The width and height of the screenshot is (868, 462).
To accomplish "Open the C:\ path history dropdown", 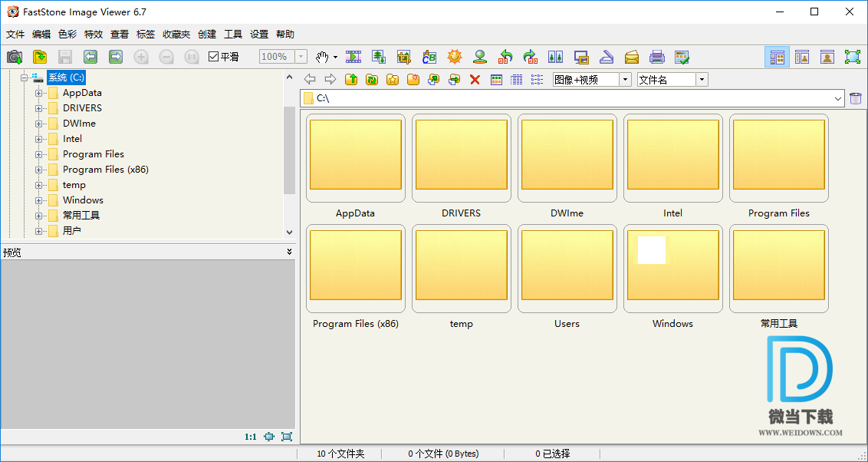I will (x=838, y=98).
